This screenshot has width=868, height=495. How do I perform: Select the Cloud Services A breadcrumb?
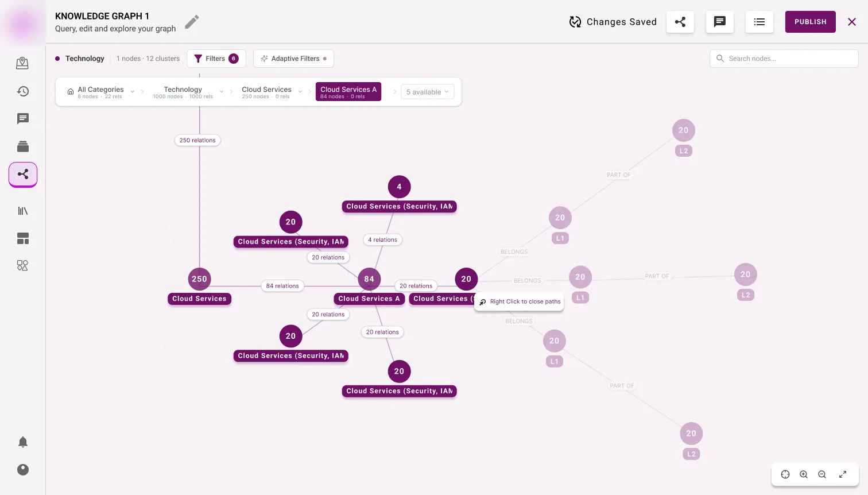[348, 92]
